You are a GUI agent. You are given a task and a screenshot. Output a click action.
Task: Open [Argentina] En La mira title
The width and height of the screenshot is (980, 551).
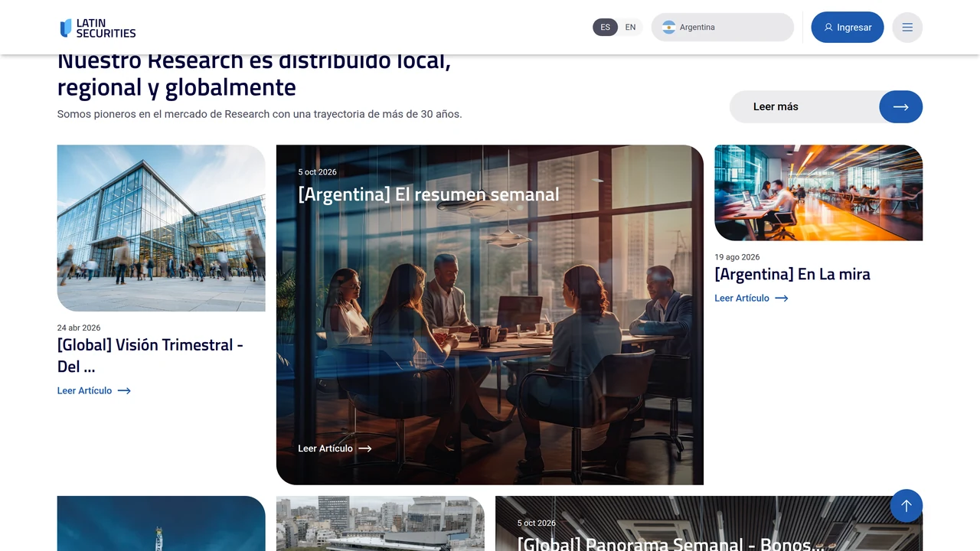[x=792, y=274]
